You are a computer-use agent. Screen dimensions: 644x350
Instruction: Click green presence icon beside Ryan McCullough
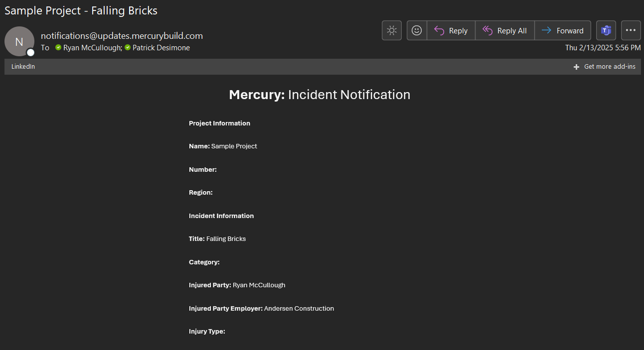pyautogui.click(x=58, y=48)
